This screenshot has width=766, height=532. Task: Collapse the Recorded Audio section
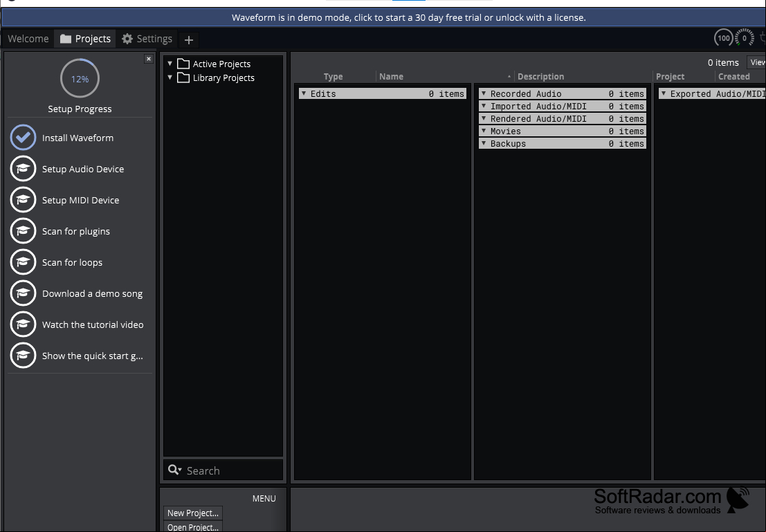pos(484,93)
